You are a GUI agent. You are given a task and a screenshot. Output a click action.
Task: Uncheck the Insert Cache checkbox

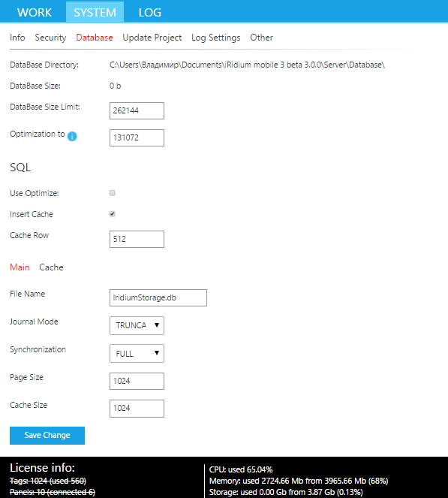point(113,214)
